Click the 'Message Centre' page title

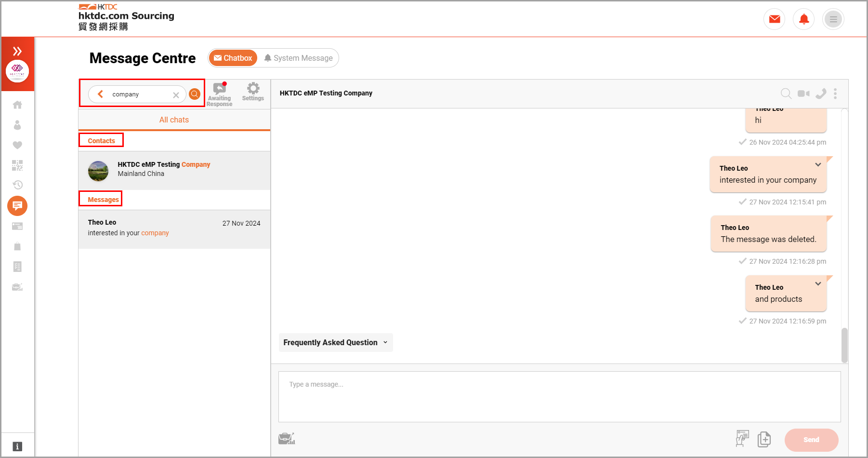(143, 58)
